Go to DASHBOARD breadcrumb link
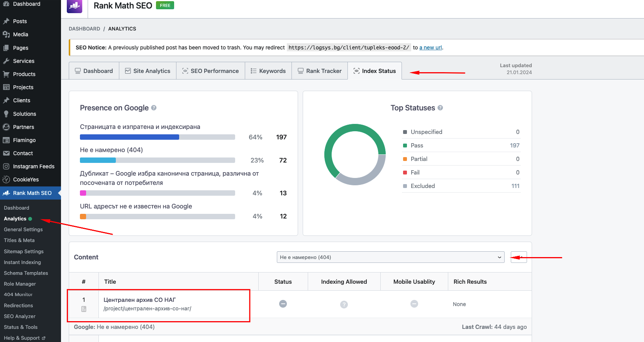The height and width of the screenshot is (342, 644). point(84,29)
